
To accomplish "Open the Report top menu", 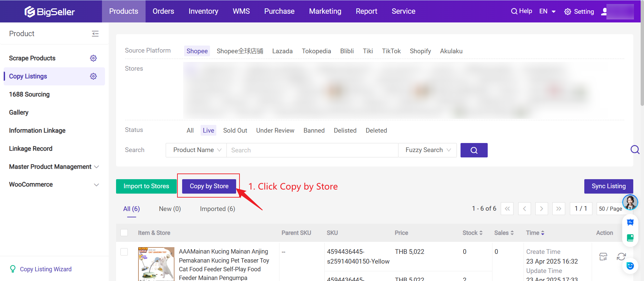I will pyautogui.click(x=366, y=11).
